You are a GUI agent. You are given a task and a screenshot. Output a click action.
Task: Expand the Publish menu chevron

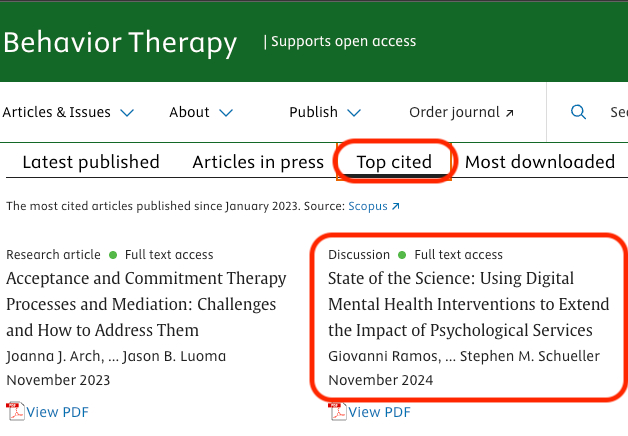tap(355, 113)
